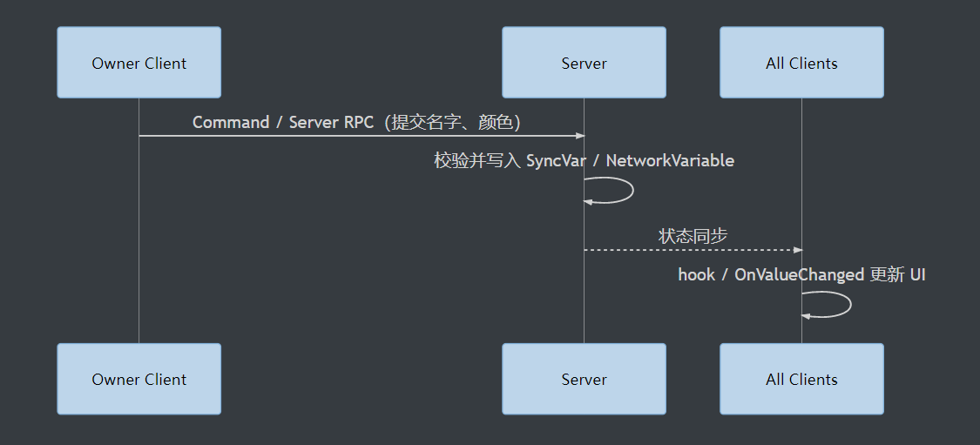Click the 状态同步 message label
The width and height of the screenshot is (980, 445).
pos(693,236)
